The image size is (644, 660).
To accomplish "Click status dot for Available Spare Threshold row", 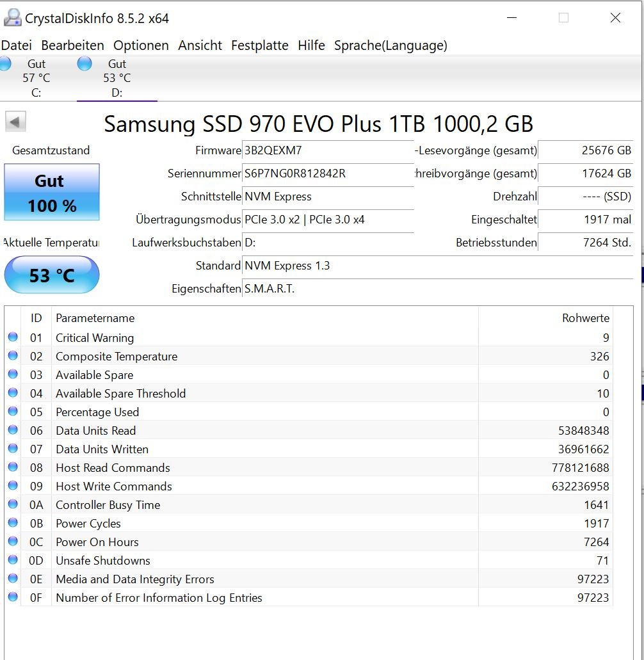I will pos(13,392).
